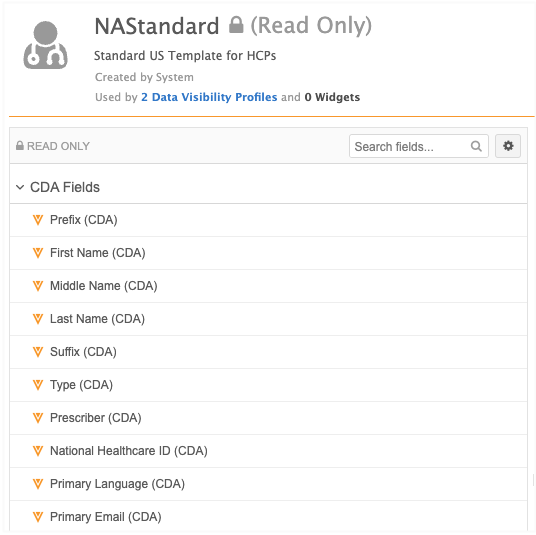The width and height of the screenshot is (536, 535).
Task: Click the search magnifier icon
Action: click(476, 146)
